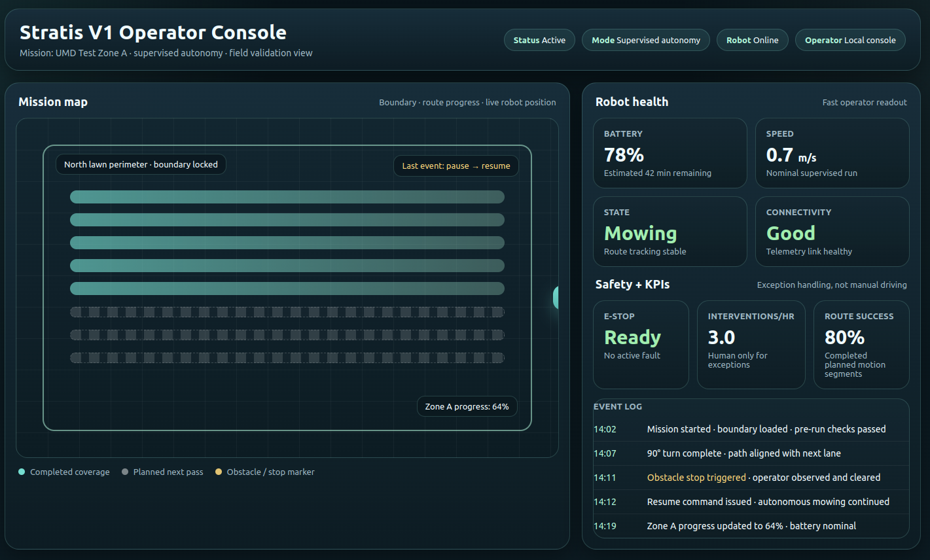Switch to the Robot health panel
930x560 pixels.
point(632,102)
